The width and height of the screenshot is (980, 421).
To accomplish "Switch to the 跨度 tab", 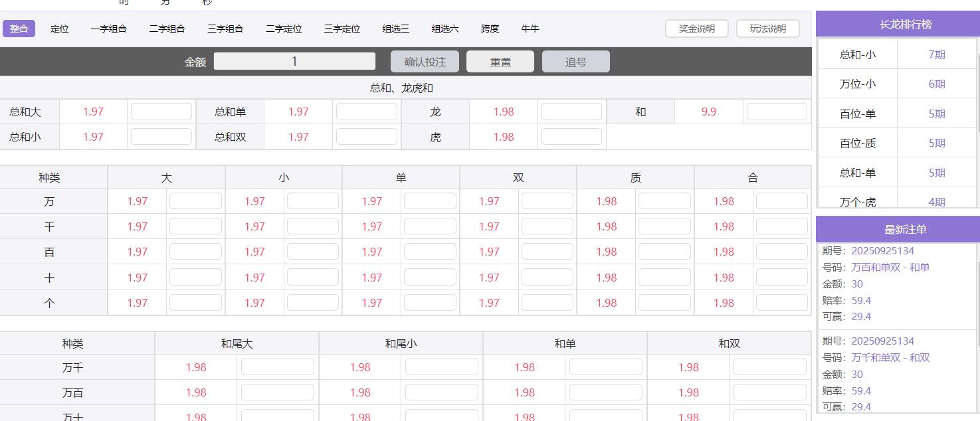I will click(490, 29).
